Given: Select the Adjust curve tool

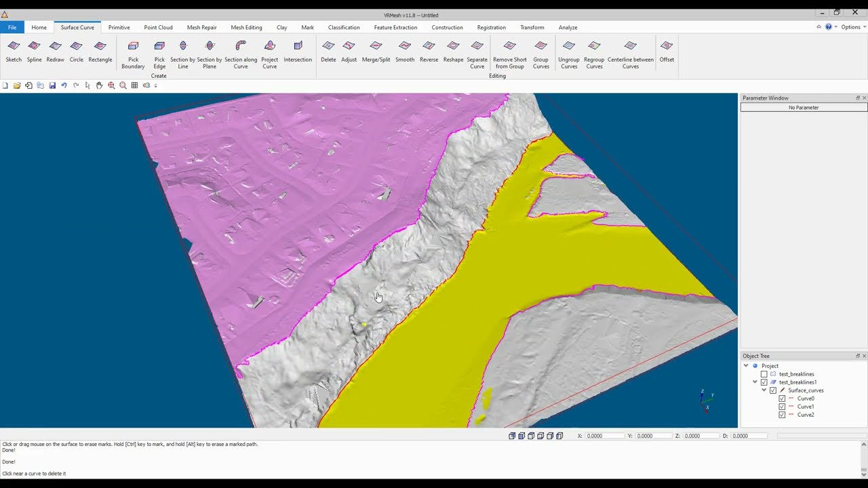Looking at the screenshot, I should (x=349, y=52).
